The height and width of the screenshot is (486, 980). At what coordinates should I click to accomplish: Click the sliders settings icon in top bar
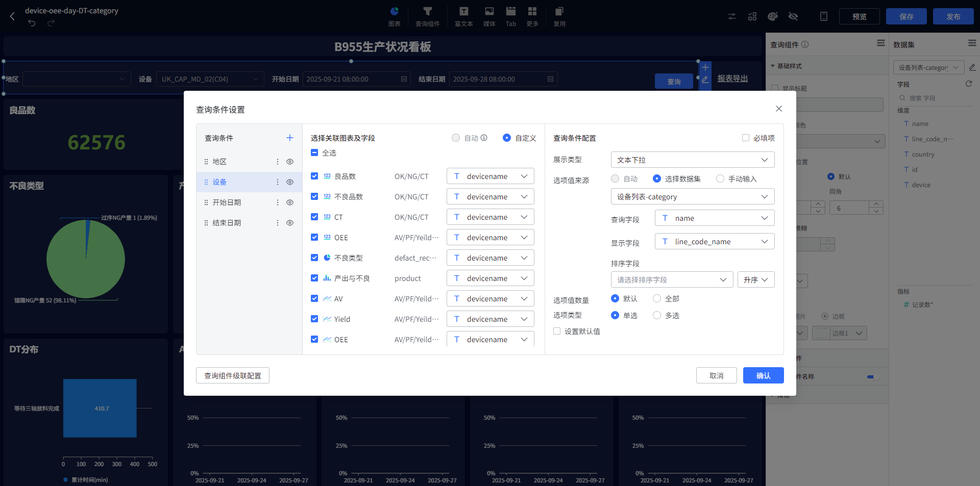pyautogui.click(x=732, y=16)
